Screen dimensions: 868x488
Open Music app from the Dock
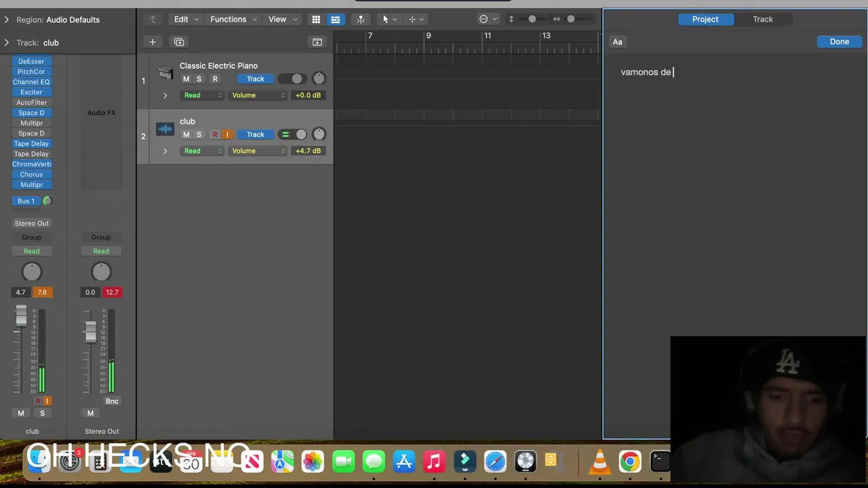pos(434,462)
